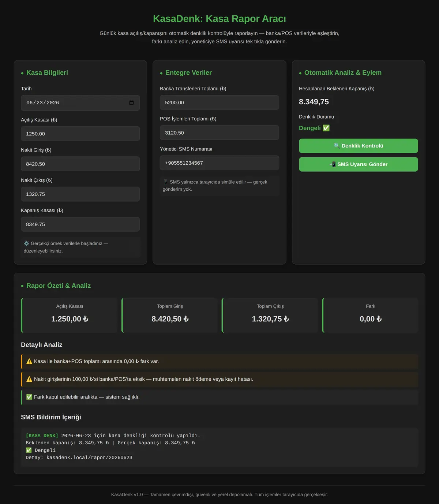This screenshot has width=439, height=504.
Task: Click the phone icon in the SMS simulation note
Action: pos(166,182)
